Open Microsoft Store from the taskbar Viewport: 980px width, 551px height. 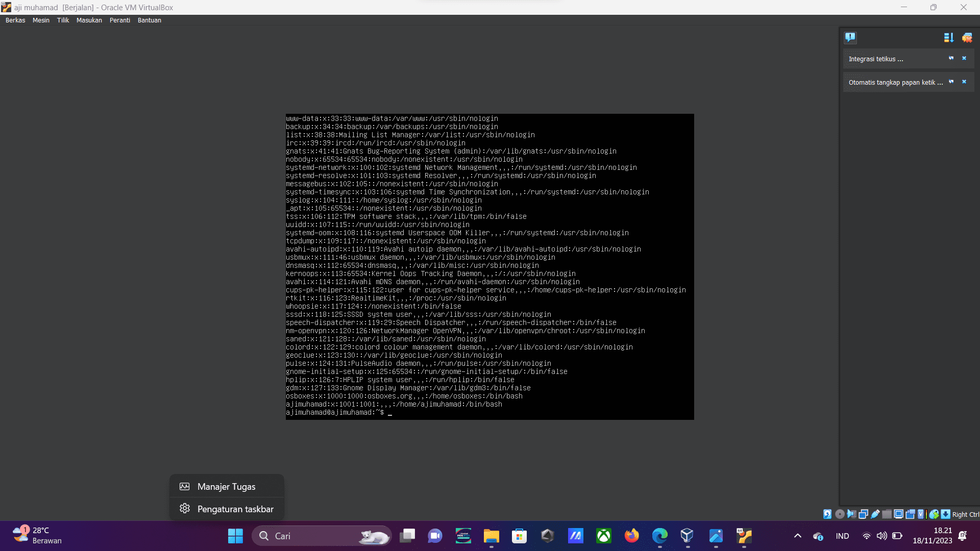(x=520, y=536)
